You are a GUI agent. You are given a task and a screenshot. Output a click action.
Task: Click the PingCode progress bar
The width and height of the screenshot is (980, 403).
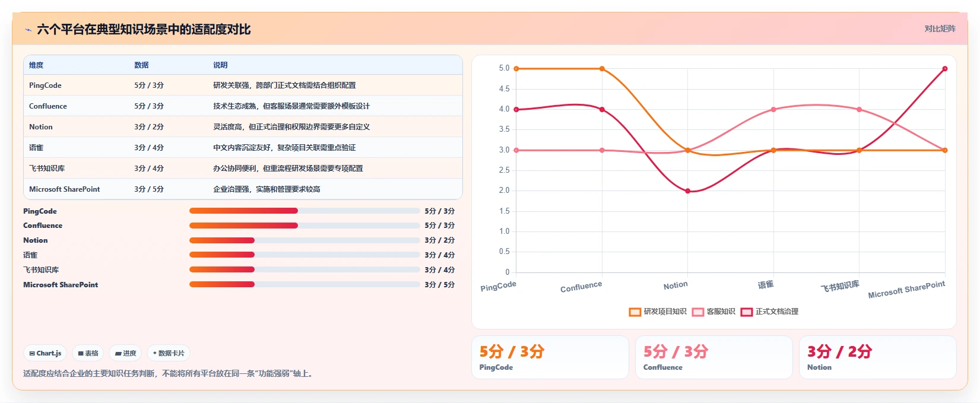[x=305, y=211]
